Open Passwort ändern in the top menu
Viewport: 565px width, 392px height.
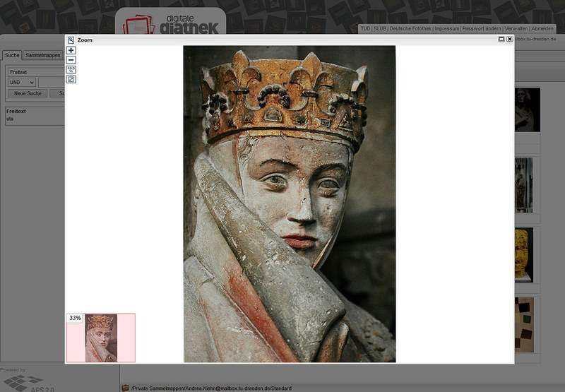(x=481, y=29)
